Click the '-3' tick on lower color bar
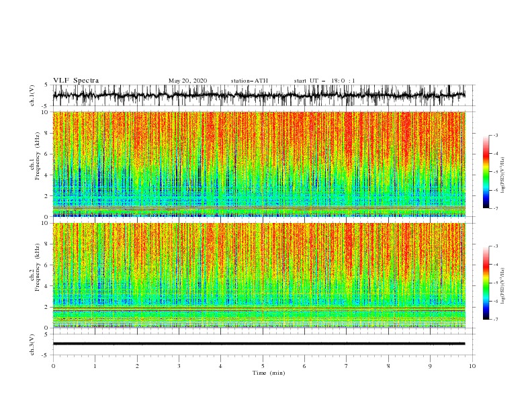The image size is (532, 411). 496,246
